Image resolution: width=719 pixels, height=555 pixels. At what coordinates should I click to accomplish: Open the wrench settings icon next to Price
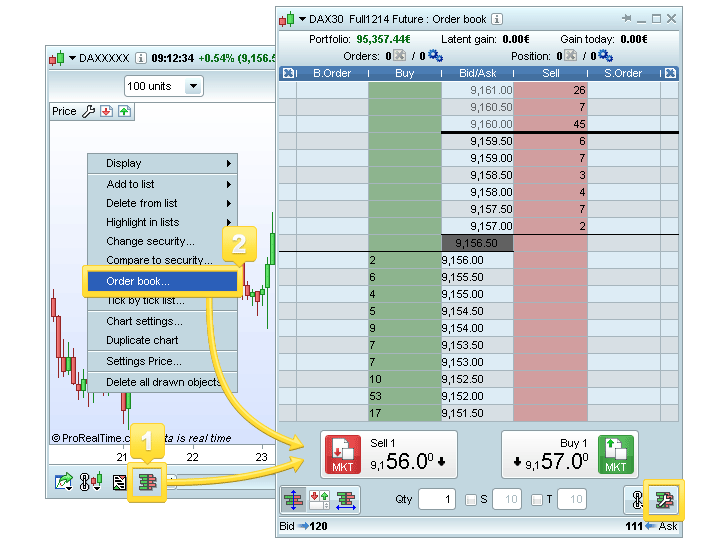click(89, 111)
